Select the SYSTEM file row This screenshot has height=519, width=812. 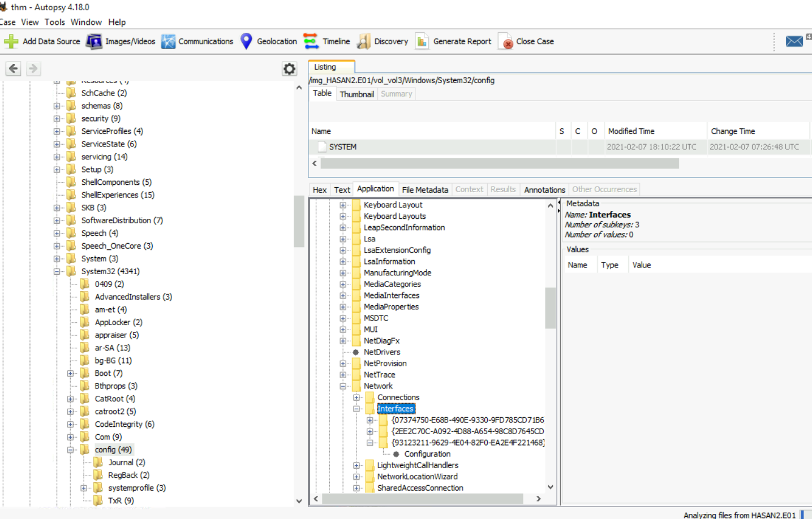coord(343,147)
